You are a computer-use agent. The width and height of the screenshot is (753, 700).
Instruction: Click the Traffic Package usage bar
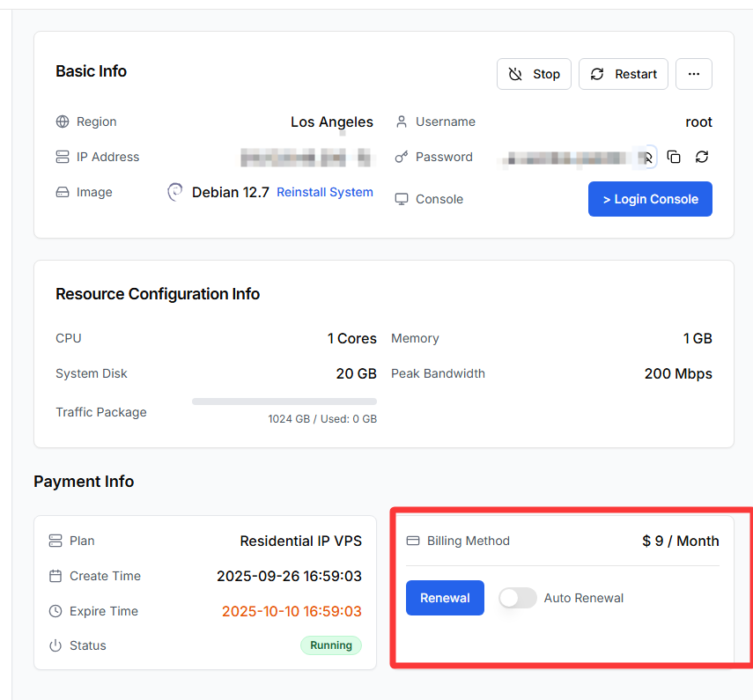[284, 402]
